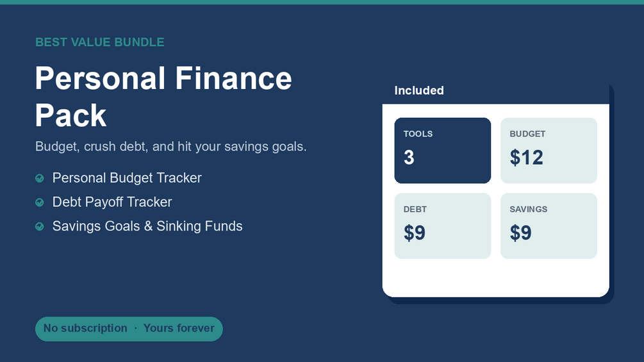The height and width of the screenshot is (362, 644).
Task: Click the checkmark icon beside Savings Goals
Action: tap(40, 227)
